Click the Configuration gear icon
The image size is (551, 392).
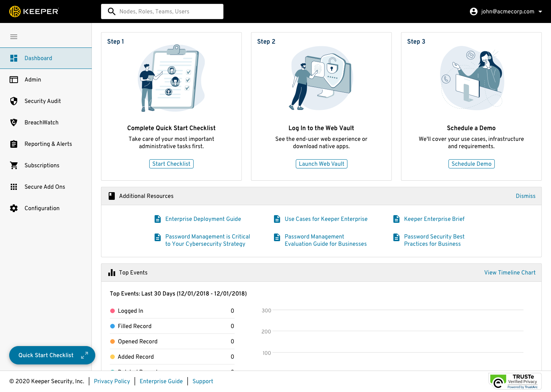14,208
